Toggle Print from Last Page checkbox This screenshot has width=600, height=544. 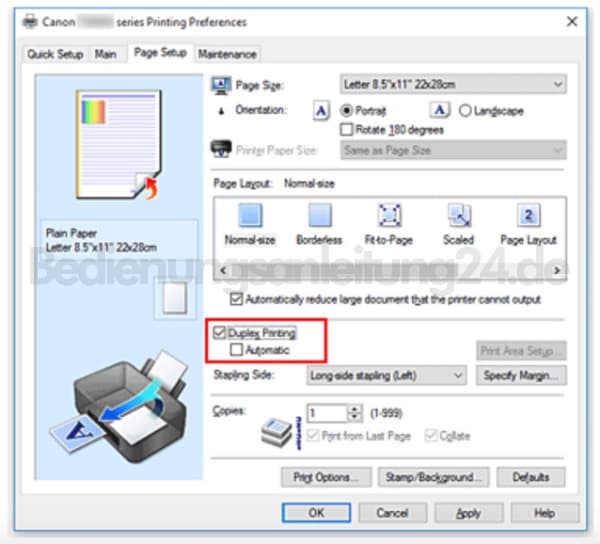point(313,435)
